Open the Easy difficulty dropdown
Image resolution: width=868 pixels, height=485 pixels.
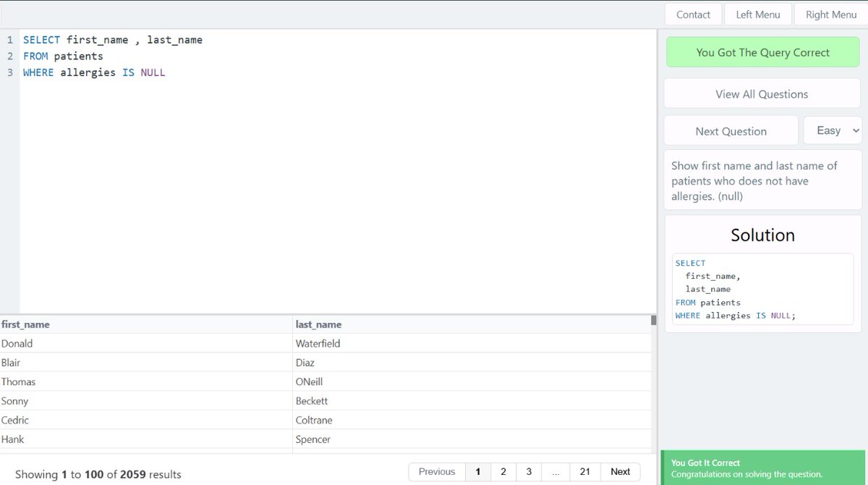point(833,130)
